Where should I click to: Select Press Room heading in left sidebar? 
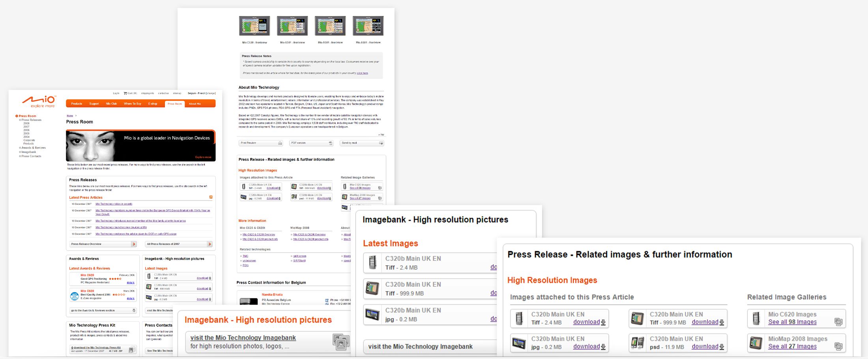(x=27, y=116)
